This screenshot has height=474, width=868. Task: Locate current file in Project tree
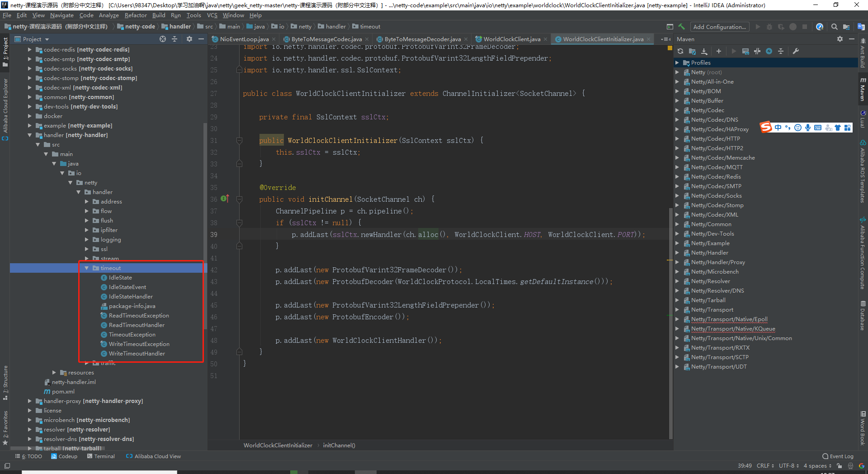click(x=163, y=39)
